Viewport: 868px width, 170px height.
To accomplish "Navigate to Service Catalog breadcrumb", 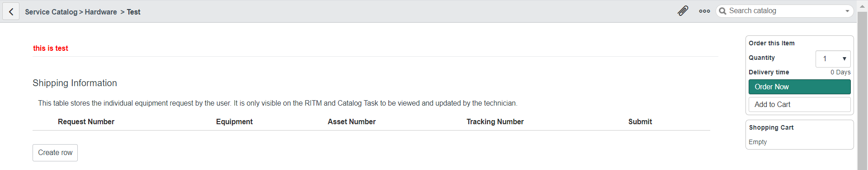I will (x=51, y=12).
